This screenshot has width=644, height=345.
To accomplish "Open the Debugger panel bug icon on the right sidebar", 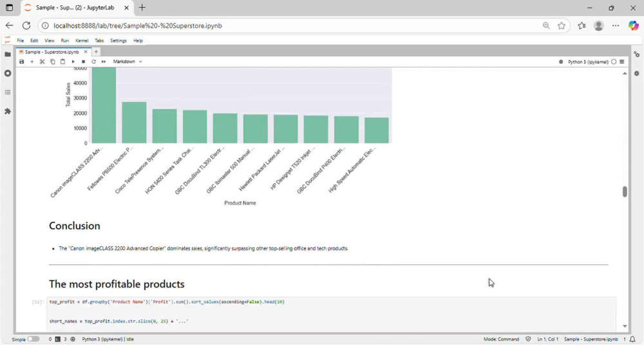I will click(637, 74).
